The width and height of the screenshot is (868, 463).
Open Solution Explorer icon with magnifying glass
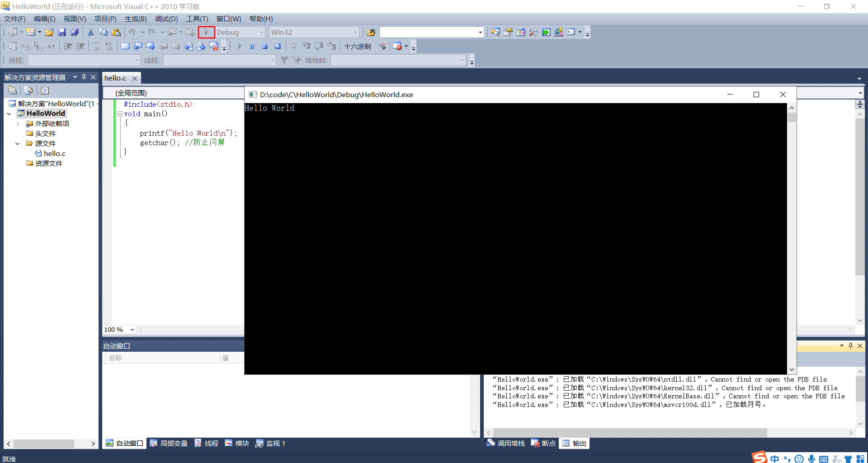[495, 32]
